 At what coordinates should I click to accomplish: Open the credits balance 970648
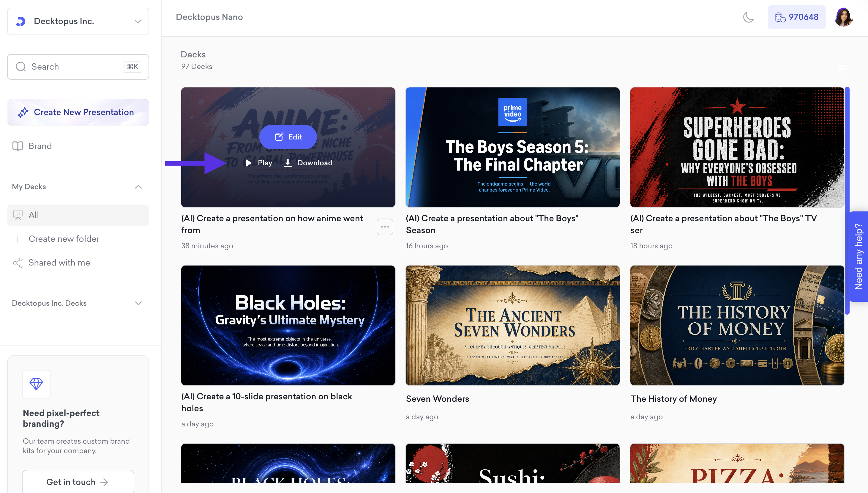click(x=796, y=17)
